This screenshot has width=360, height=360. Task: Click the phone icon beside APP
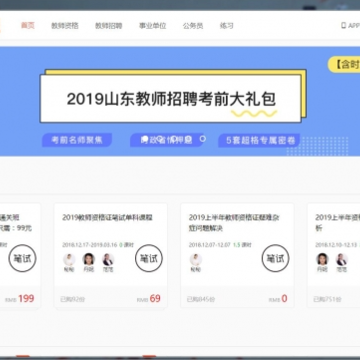[343, 26]
